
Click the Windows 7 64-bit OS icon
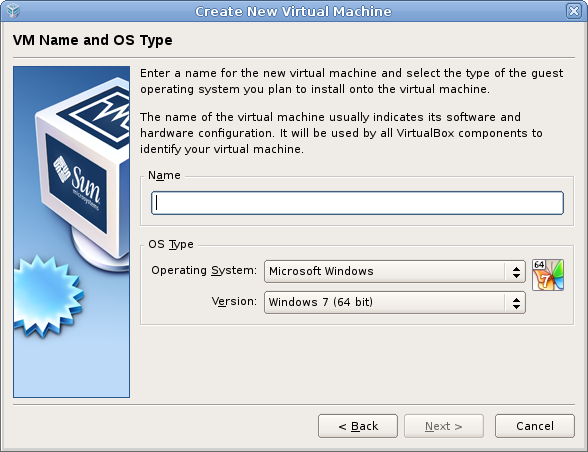[548, 275]
